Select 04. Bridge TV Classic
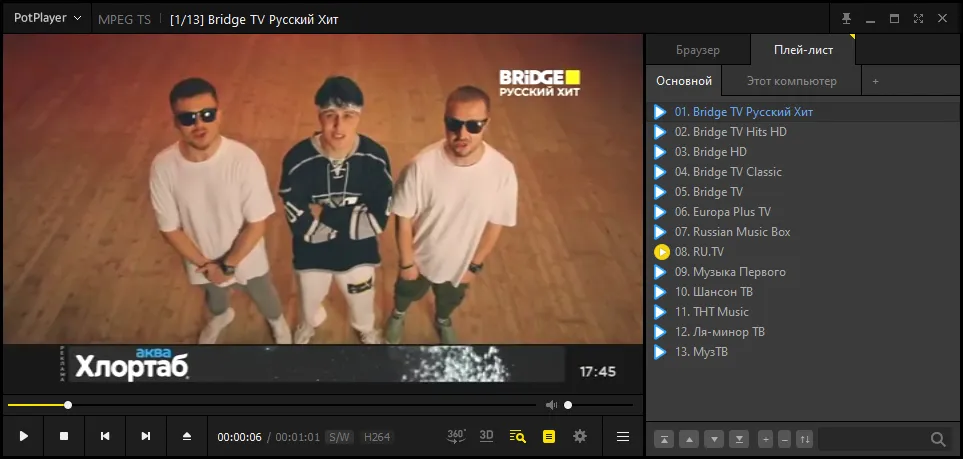 (x=804, y=171)
